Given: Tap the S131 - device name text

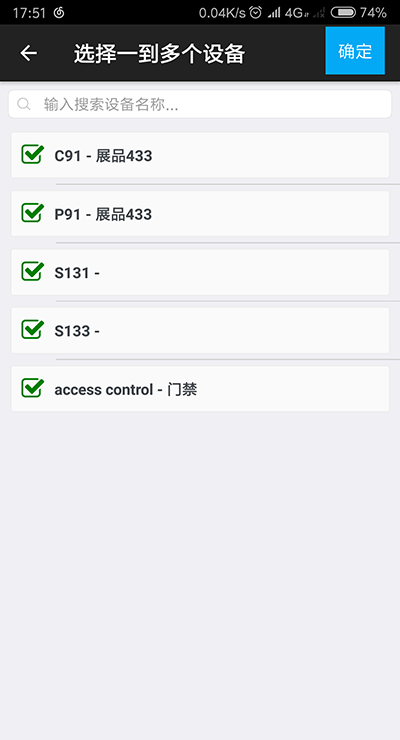Looking at the screenshot, I should tap(77, 273).
